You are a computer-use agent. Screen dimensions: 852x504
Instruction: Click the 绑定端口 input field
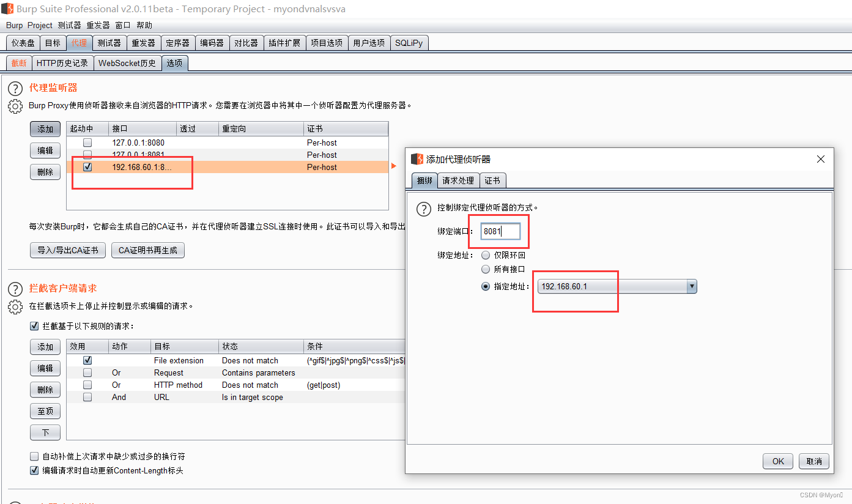(500, 231)
